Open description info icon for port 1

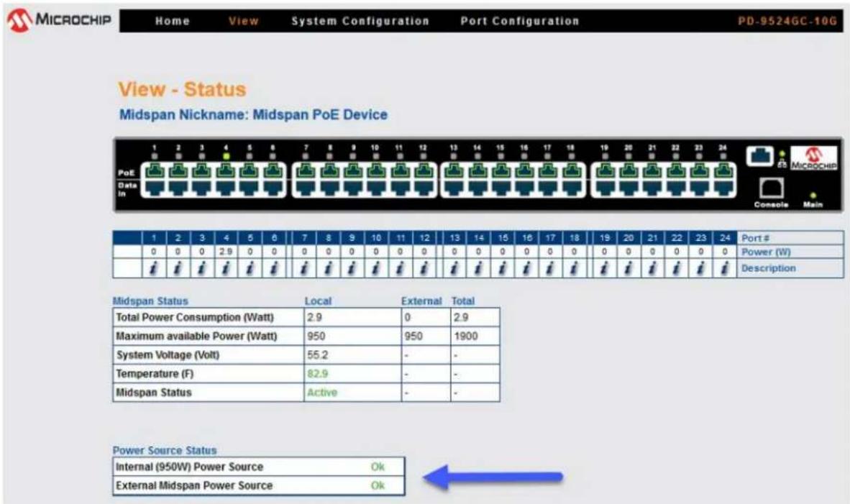pyautogui.click(x=153, y=268)
